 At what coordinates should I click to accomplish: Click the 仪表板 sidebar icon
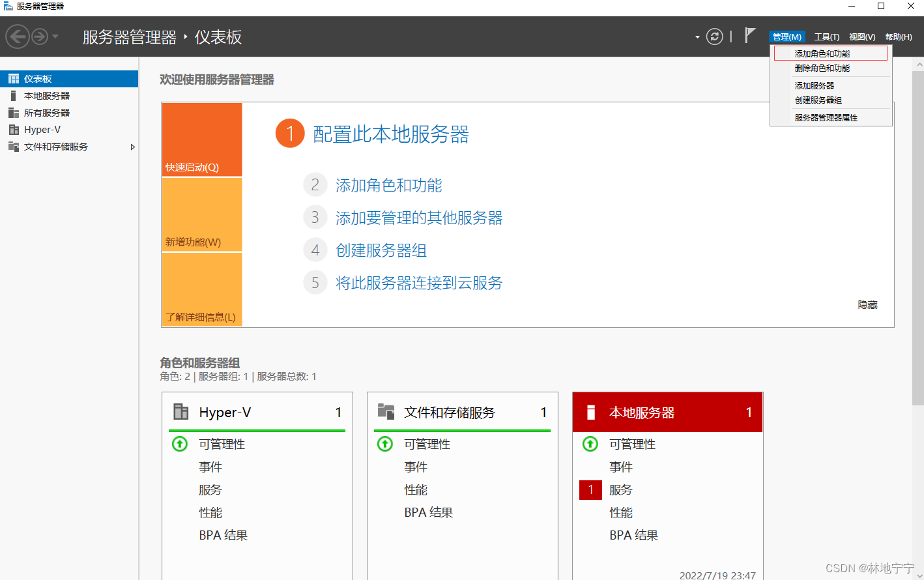pos(14,79)
